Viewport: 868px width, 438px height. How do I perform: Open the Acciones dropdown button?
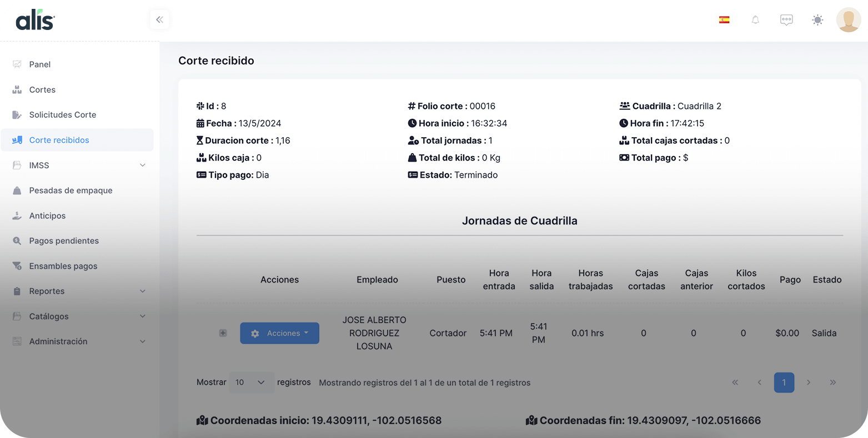click(279, 333)
